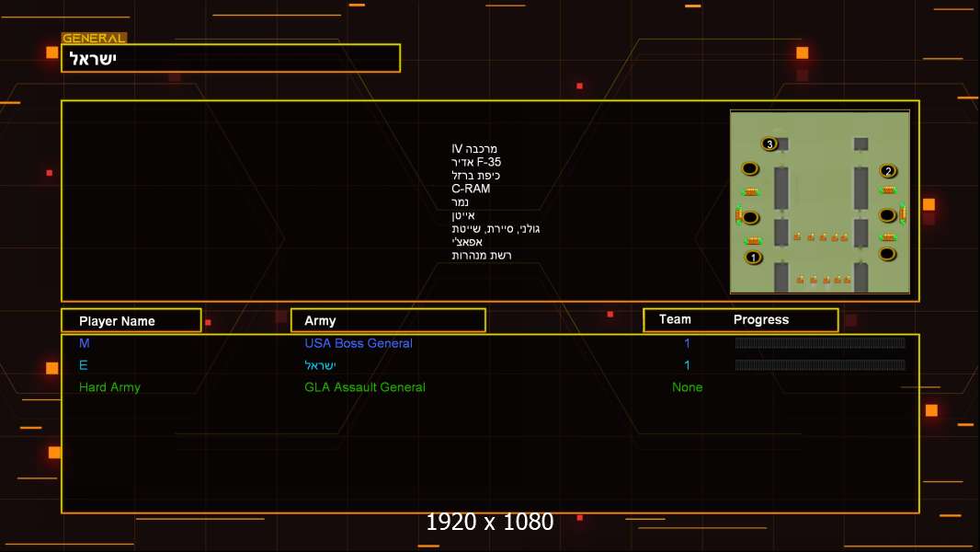980x552 pixels.
Task: Click the Army column header
Action: click(x=388, y=320)
